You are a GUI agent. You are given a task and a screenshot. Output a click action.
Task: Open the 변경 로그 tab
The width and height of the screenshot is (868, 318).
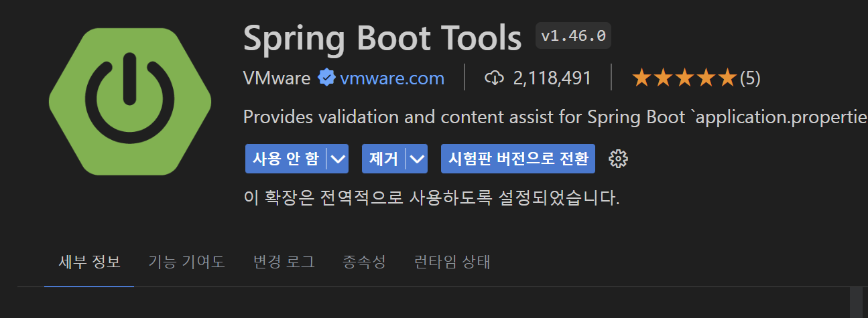[284, 262]
